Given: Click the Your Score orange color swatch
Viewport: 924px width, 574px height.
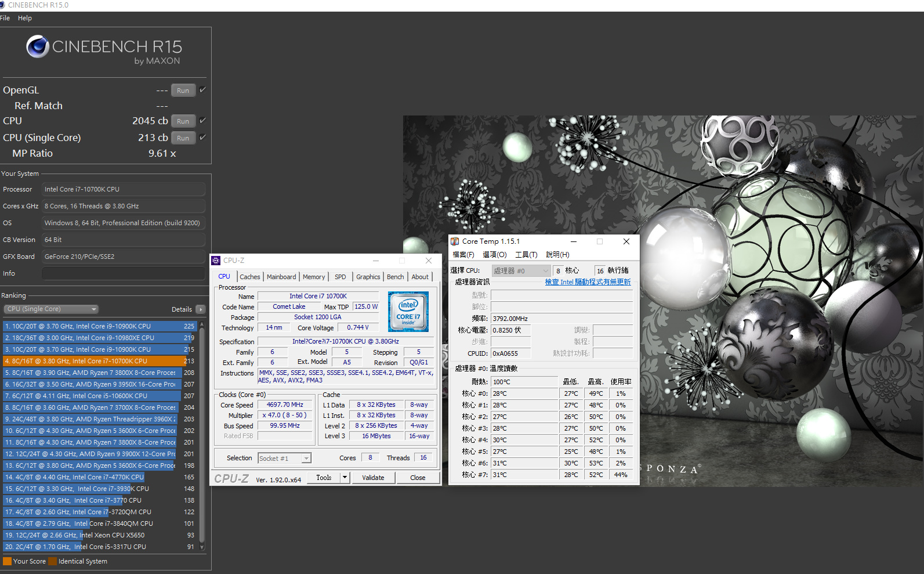Looking at the screenshot, I should pos(7,561).
